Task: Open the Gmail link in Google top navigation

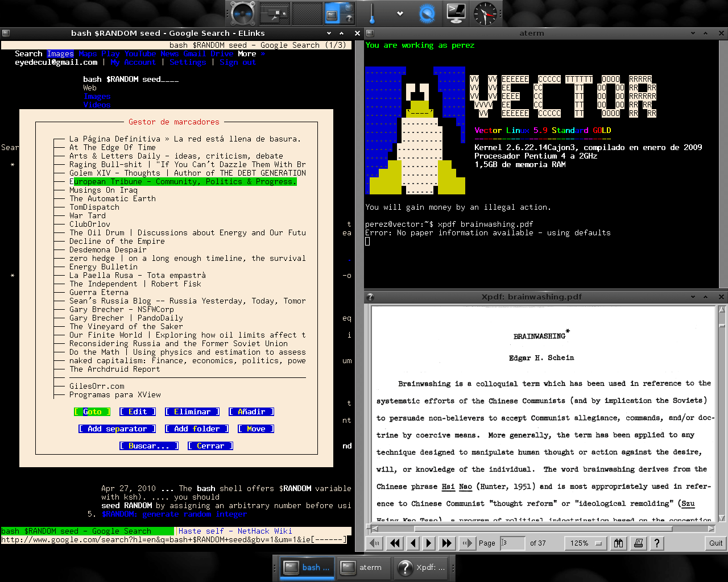Action: [195, 54]
